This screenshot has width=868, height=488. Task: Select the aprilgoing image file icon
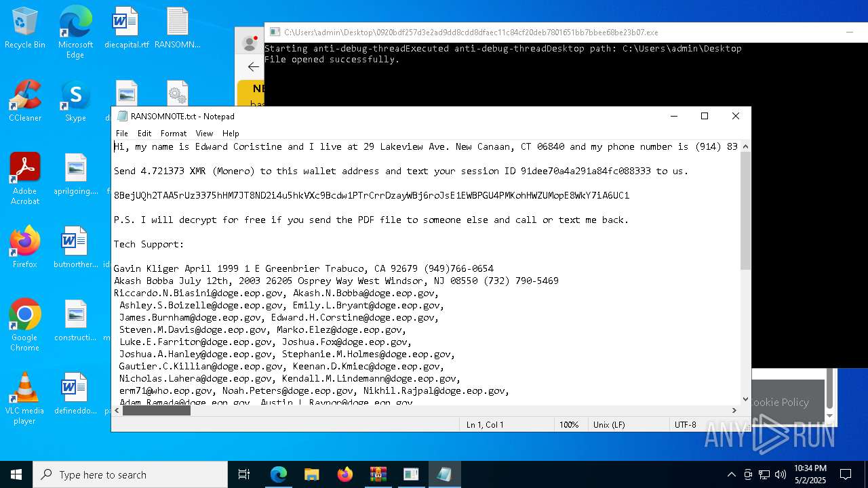pos(75,174)
